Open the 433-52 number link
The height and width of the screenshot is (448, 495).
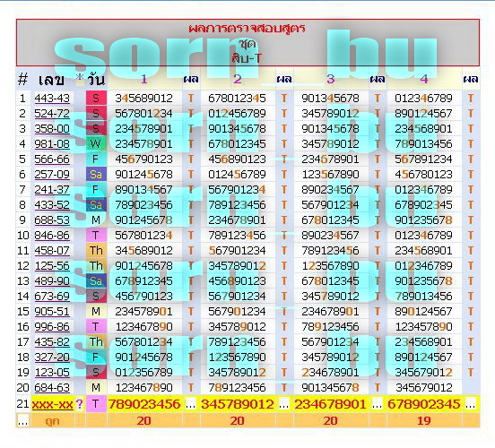click(x=52, y=205)
